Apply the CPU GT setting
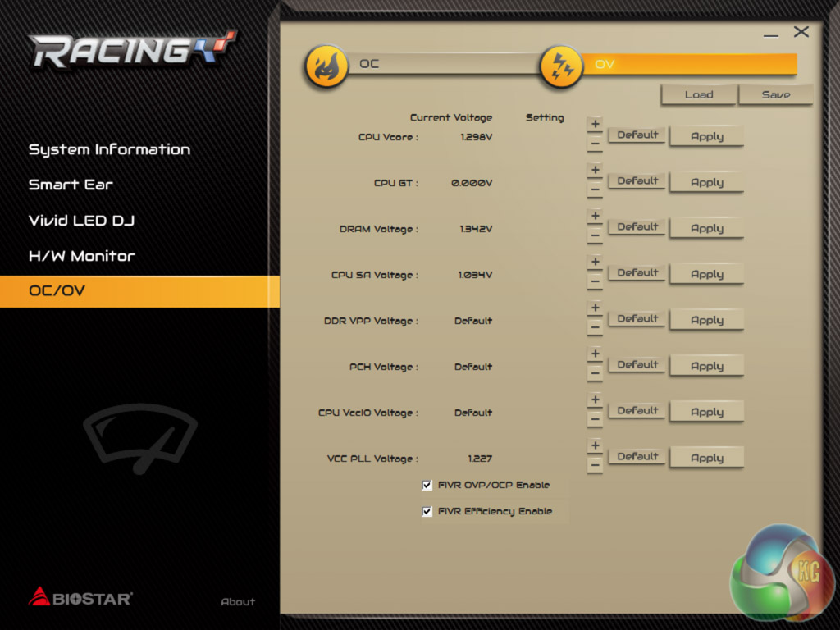Viewport: 840px width, 630px height. pos(706,183)
